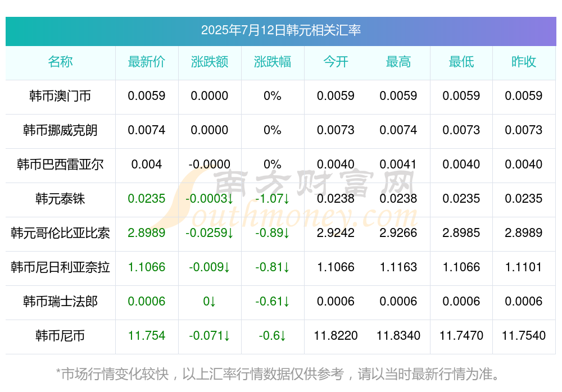Viewport: 562px width, 392px height.
Task: Click the change percent -0.6↓
Action: click(x=273, y=336)
